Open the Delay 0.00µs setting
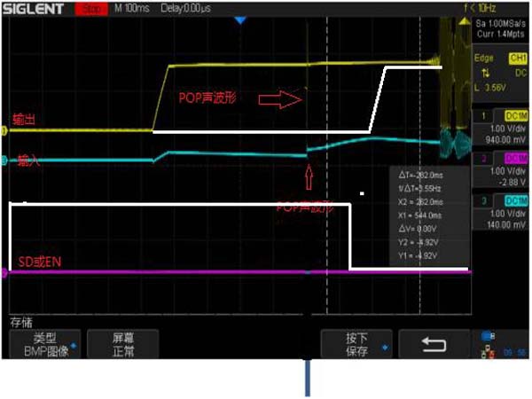 point(185,8)
